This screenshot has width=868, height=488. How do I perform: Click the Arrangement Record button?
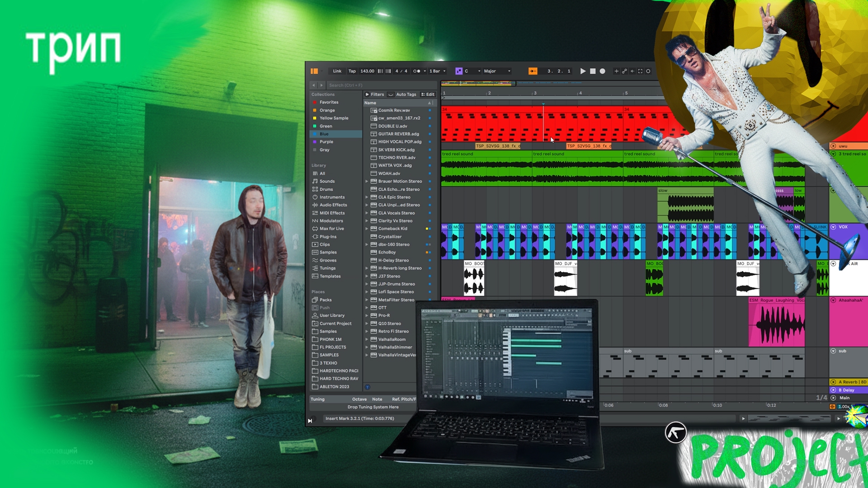pyautogui.click(x=602, y=71)
